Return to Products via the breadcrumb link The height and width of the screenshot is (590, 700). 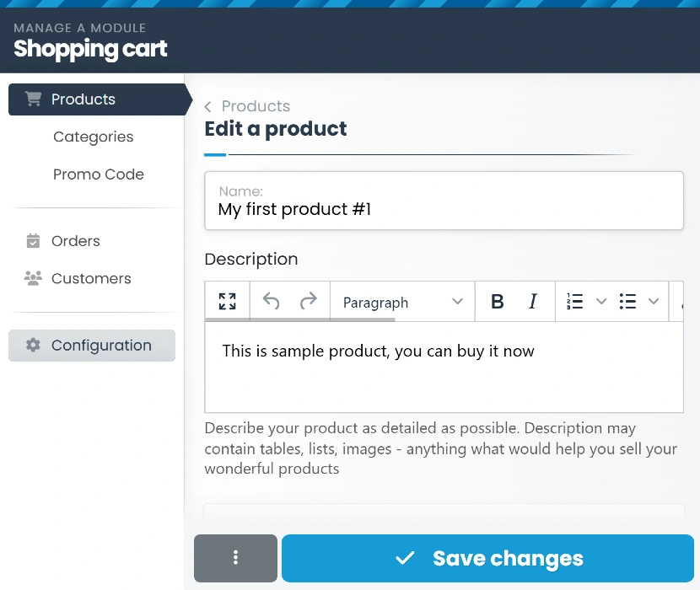[x=255, y=106]
